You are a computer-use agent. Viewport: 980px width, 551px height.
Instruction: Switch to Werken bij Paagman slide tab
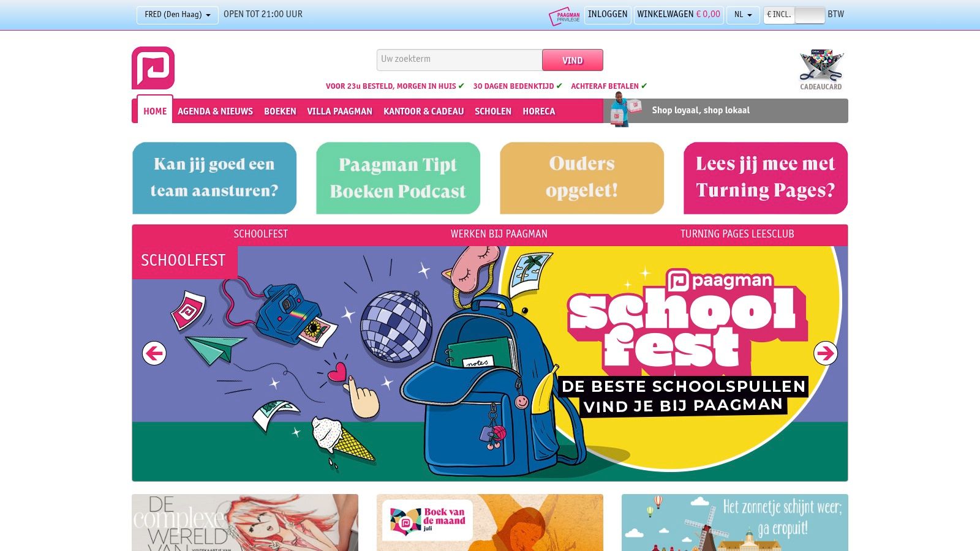499,234
